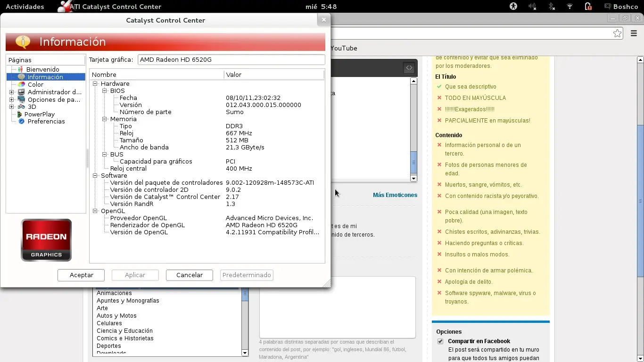Select the Color page
The width and height of the screenshot is (644, 362).
click(x=35, y=85)
